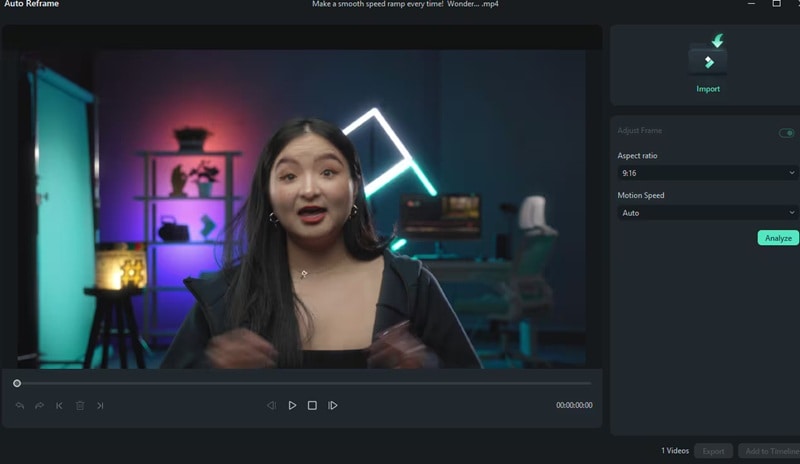The image size is (800, 464).
Task: Open the Motion Speed Auto dropdown
Action: point(707,213)
